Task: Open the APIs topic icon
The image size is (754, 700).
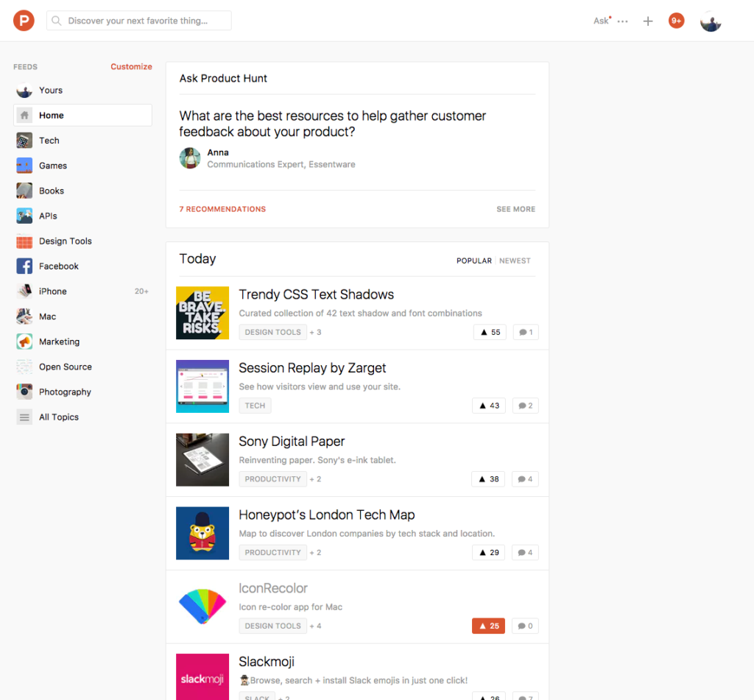Action: pyautogui.click(x=24, y=216)
